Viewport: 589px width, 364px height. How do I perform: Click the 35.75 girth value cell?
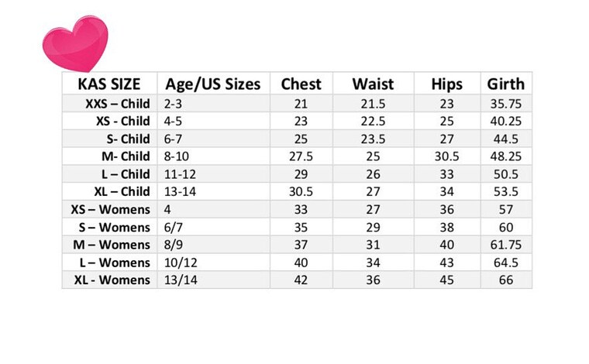[x=506, y=104]
